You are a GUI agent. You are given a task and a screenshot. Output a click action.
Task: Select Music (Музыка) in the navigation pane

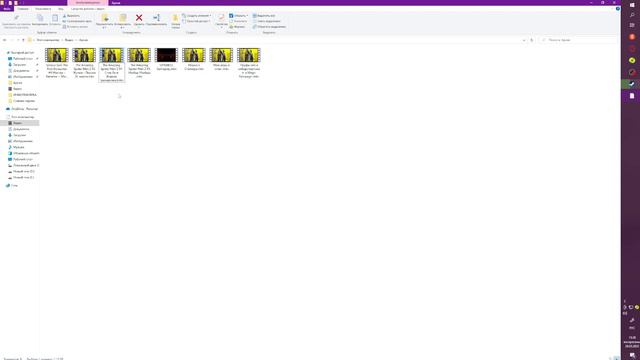[x=16, y=147]
